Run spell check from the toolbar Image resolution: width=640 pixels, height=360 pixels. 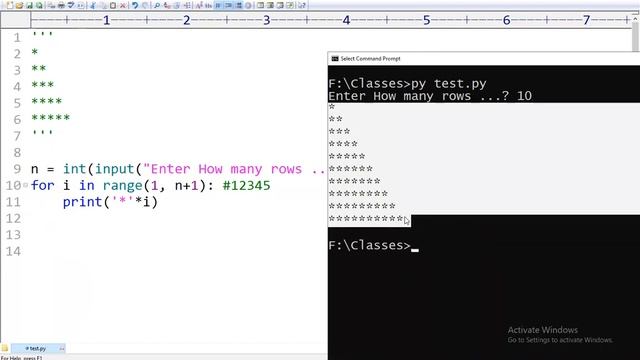pos(71,5)
